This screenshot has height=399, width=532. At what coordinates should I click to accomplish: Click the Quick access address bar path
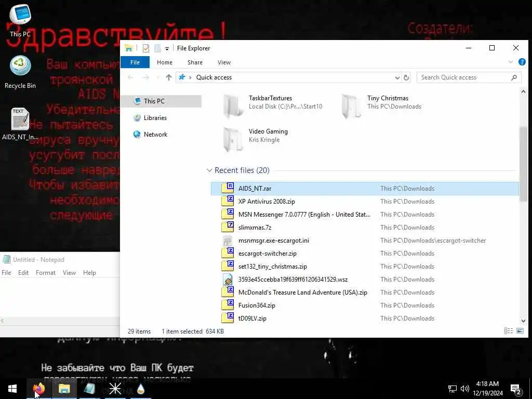coord(214,77)
